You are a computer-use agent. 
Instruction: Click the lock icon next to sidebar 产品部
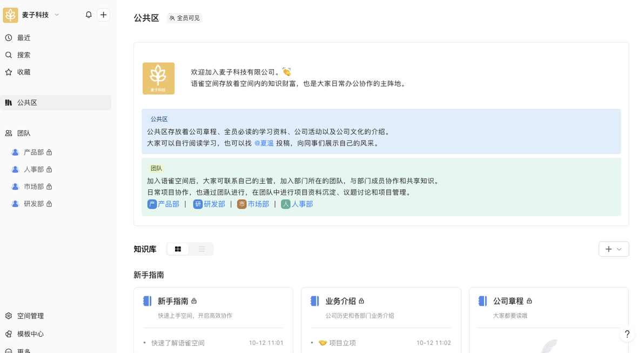coord(49,152)
